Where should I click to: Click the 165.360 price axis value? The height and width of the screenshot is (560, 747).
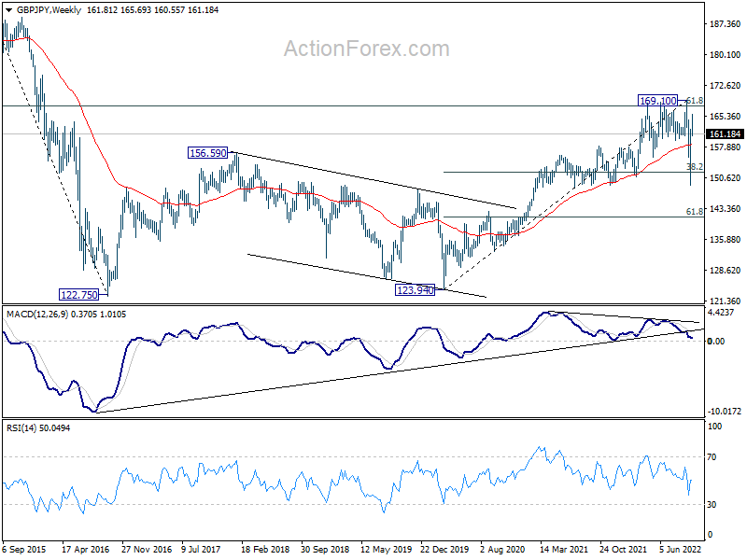pos(726,116)
